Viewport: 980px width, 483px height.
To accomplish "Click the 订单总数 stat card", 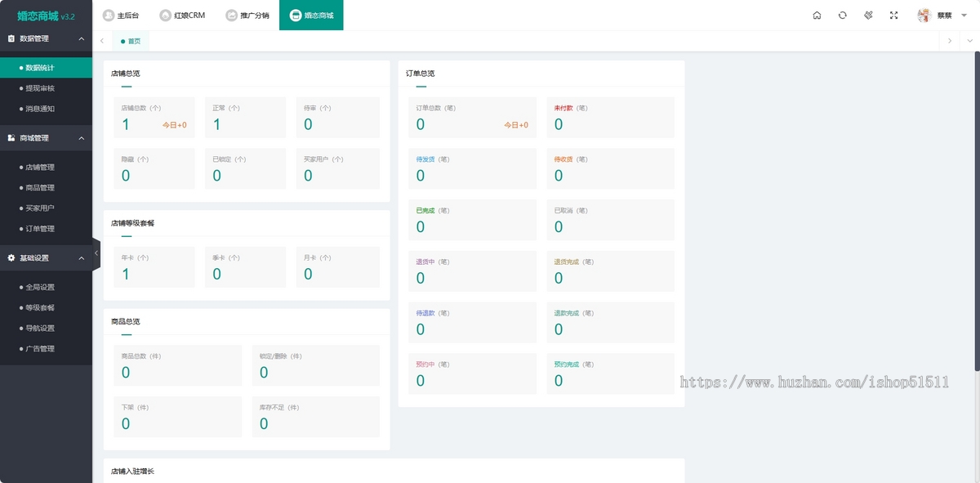I will pos(472,118).
